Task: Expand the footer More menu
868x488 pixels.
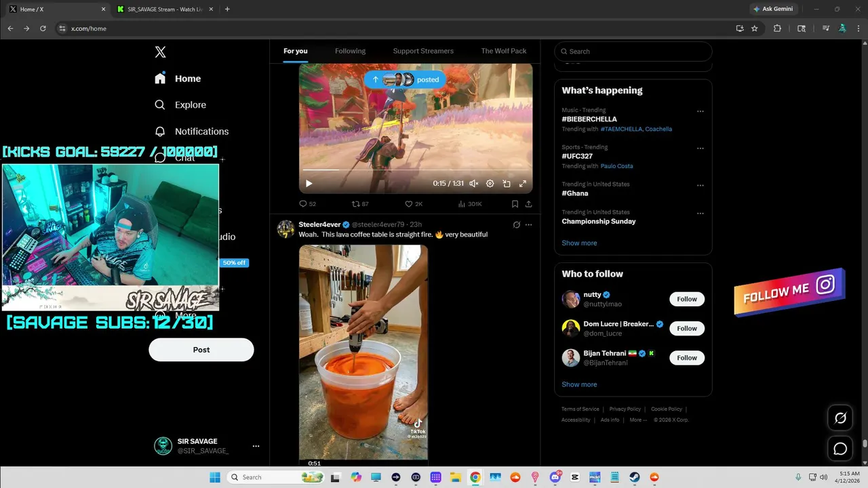Action: pyautogui.click(x=638, y=420)
